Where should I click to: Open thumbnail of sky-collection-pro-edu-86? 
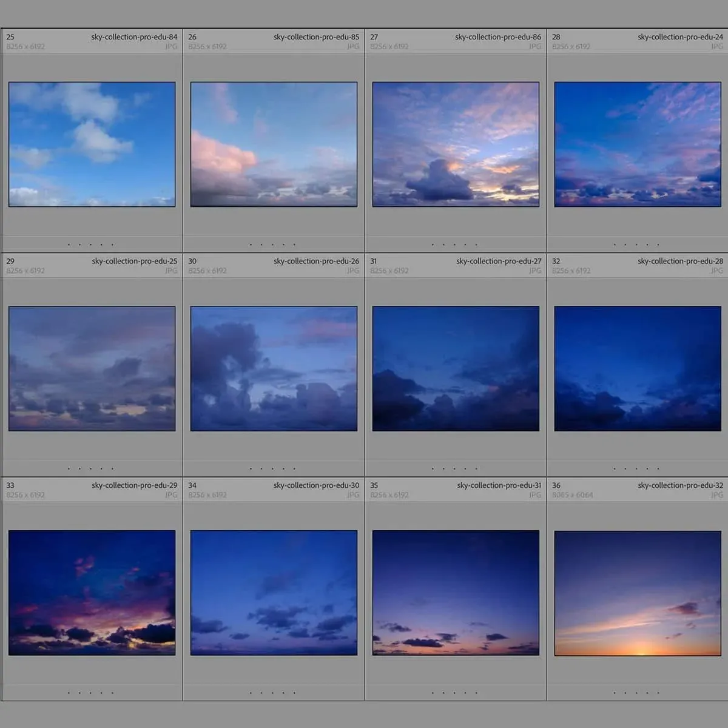[456, 144]
